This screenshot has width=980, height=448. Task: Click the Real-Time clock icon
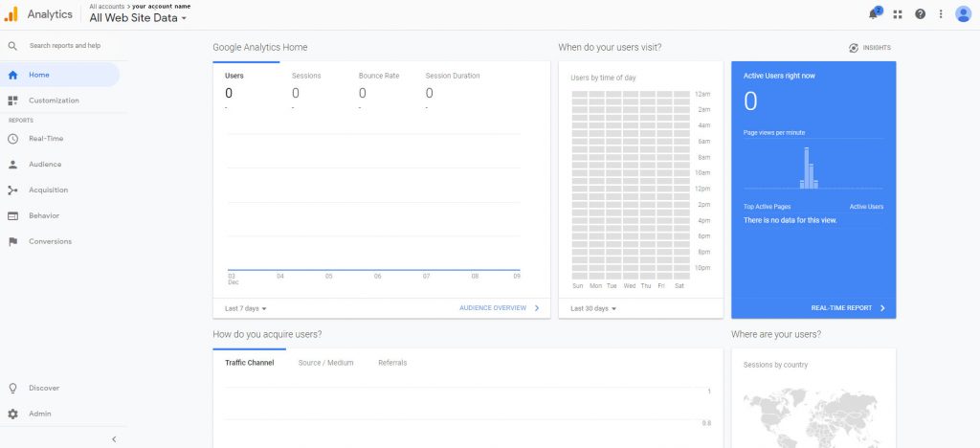[x=12, y=139]
